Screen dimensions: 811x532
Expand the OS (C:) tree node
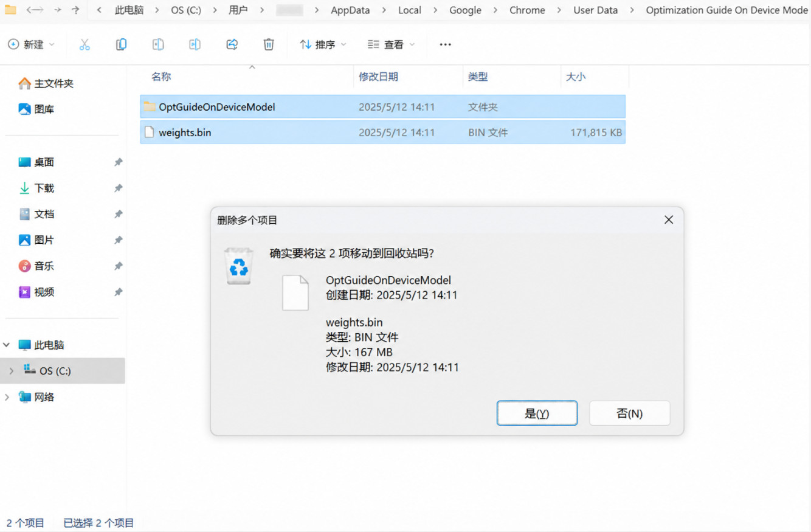coord(11,371)
